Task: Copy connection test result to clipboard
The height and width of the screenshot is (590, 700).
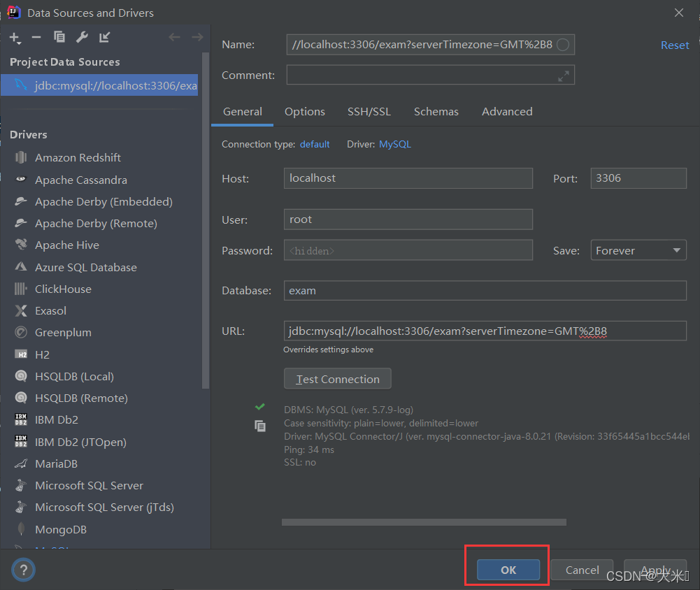Action: (x=260, y=426)
